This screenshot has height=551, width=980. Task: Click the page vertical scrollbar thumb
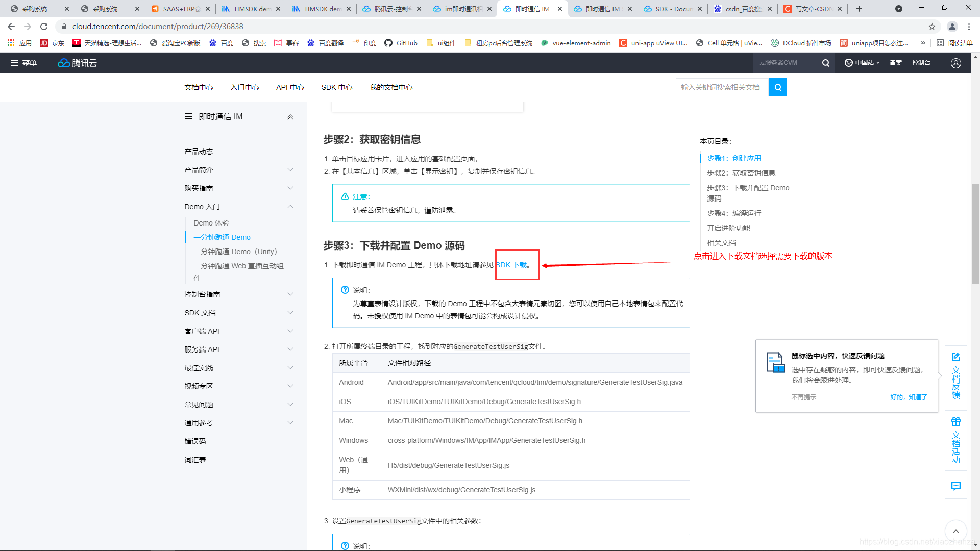[975, 234]
